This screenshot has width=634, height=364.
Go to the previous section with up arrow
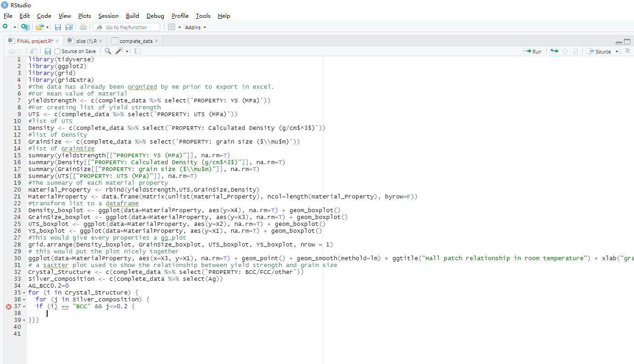(565, 51)
